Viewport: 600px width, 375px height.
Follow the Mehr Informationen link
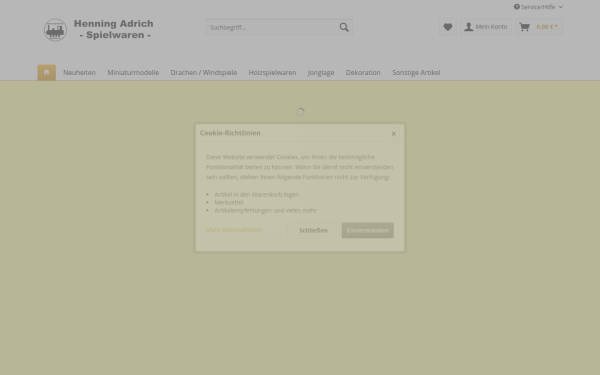pyautogui.click(x=234, y=230)
